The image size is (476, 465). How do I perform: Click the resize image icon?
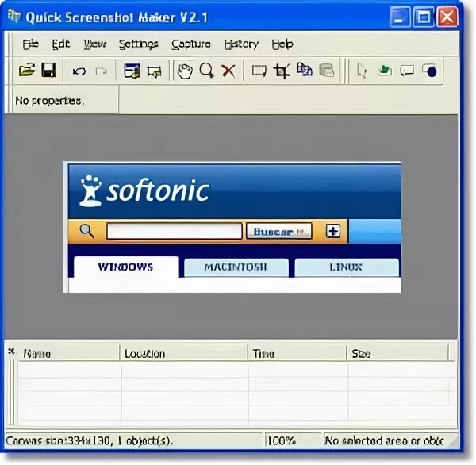coord(304,70)
